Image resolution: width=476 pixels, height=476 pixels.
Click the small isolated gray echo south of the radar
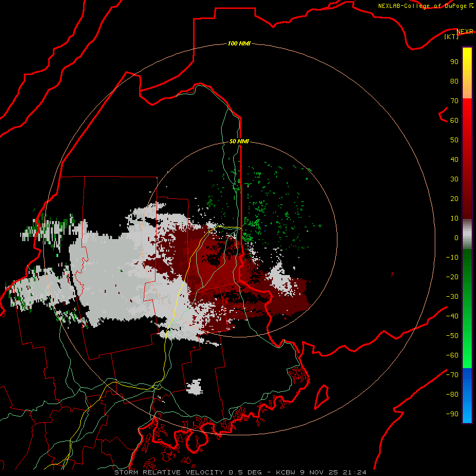point(194,387)
